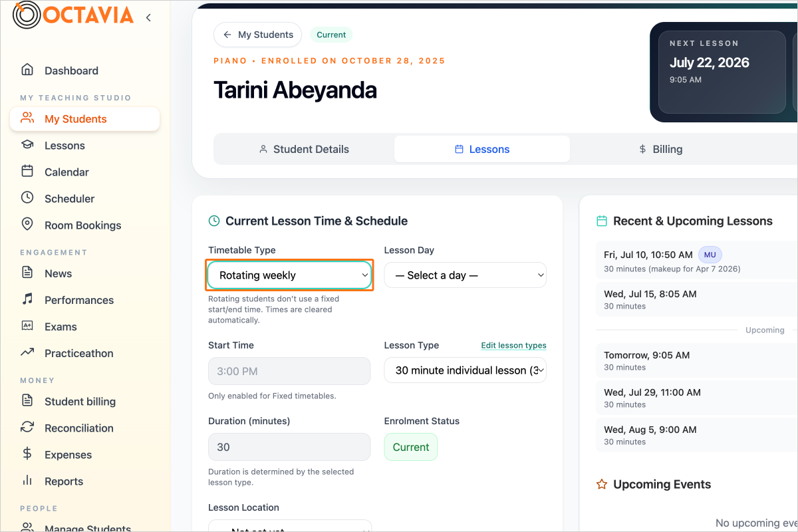Image resolution: width=798 pixels, height=532 pixels.
Task: Click the Start Time field
Action: 289,371
